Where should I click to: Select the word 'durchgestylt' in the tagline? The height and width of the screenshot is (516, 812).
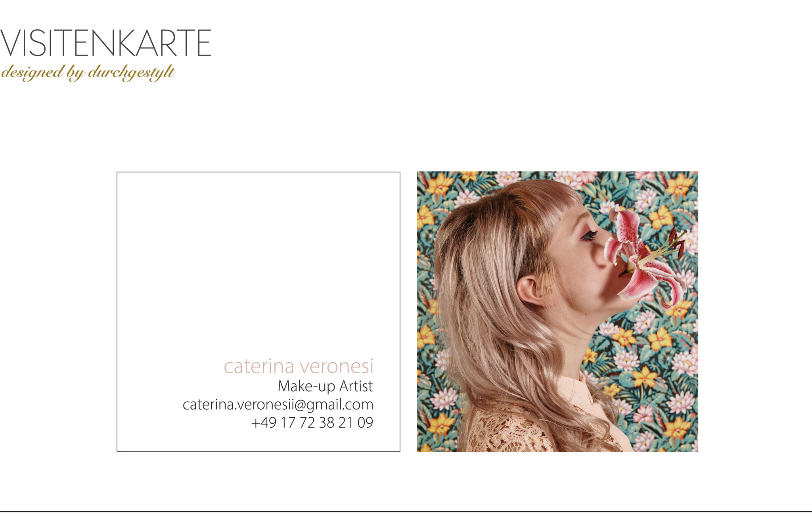click(x=131, y=73)
